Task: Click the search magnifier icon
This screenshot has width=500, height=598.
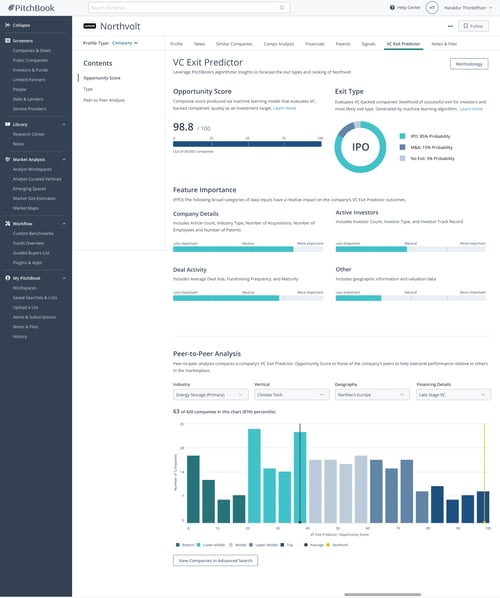Action: (282, 8)
